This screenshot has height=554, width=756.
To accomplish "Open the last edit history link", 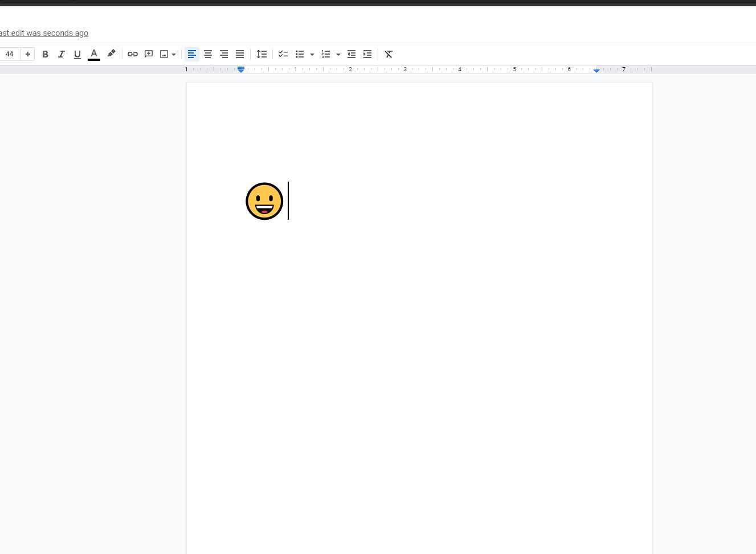I will [x=44, y=33].
